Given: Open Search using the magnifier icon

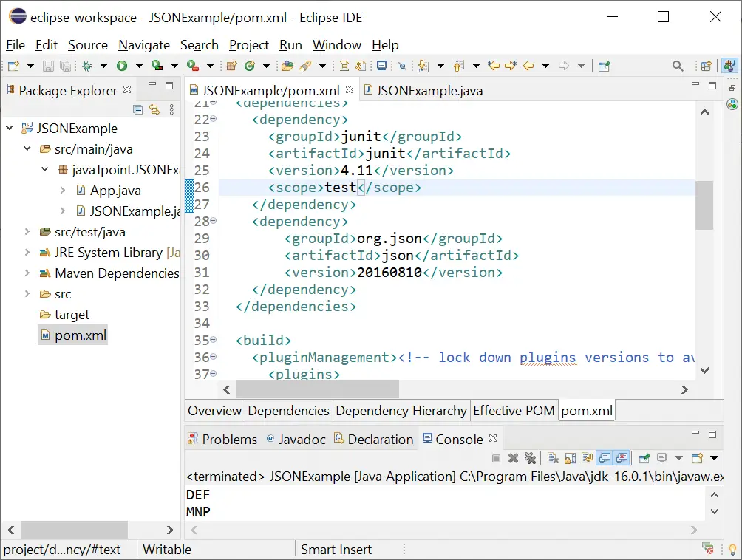Looking at the screenshot, I should click(x=678, y=66).
